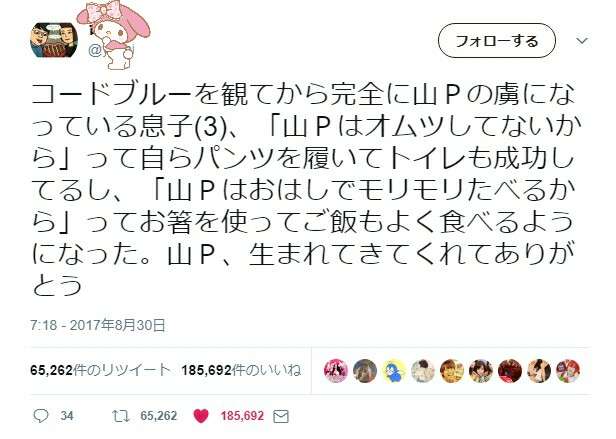Screen dimensions: 616x439
Task: Click the フォローする follow button
Action: coord(497,41)
